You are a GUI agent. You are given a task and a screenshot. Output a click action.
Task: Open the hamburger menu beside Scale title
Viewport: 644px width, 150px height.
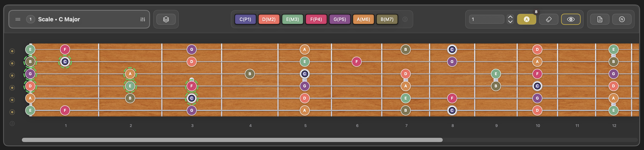[18, 19]
